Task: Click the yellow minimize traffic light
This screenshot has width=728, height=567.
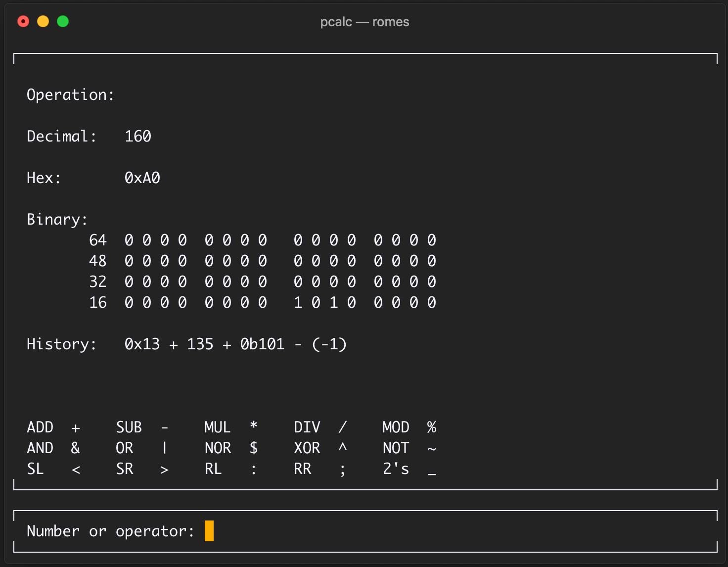Action: tap(43, 21)
